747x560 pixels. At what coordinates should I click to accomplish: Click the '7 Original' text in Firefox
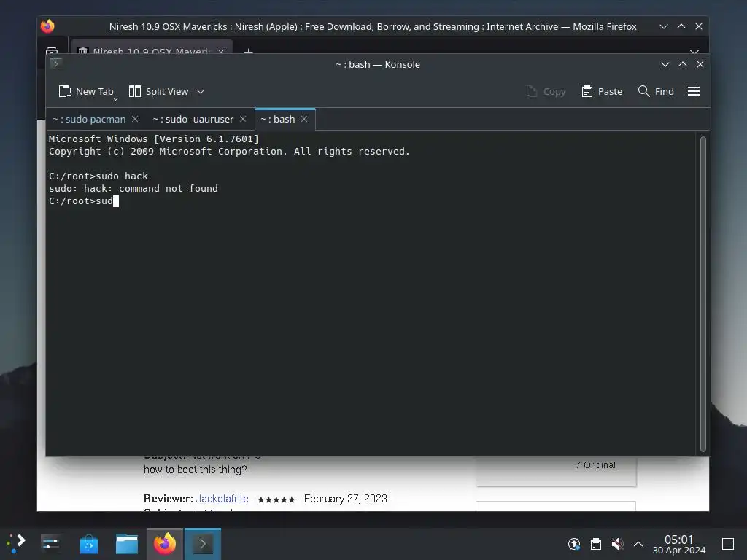click(x=595, y=464)
